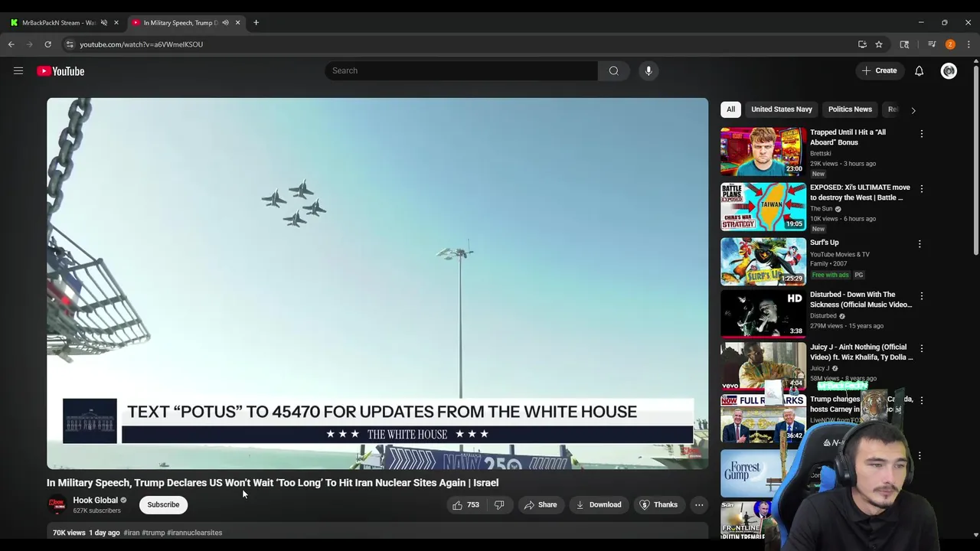
Task: Download the video
Action: (x=598, y=505)
